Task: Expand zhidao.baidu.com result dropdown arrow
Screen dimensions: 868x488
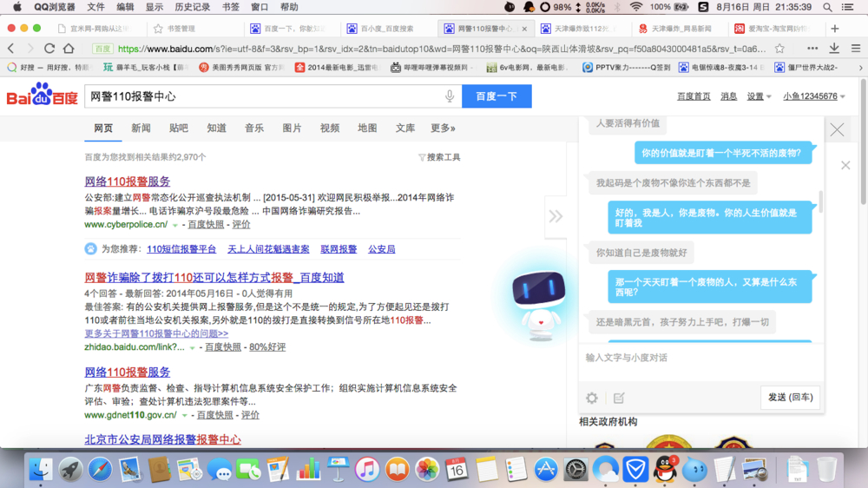Action: (x=192, y=348)
